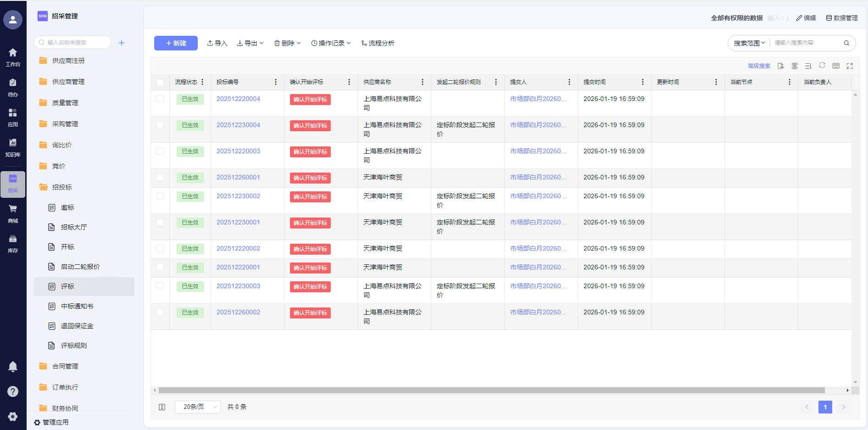Enter fullscreen with the expand icon

(849, 66)
